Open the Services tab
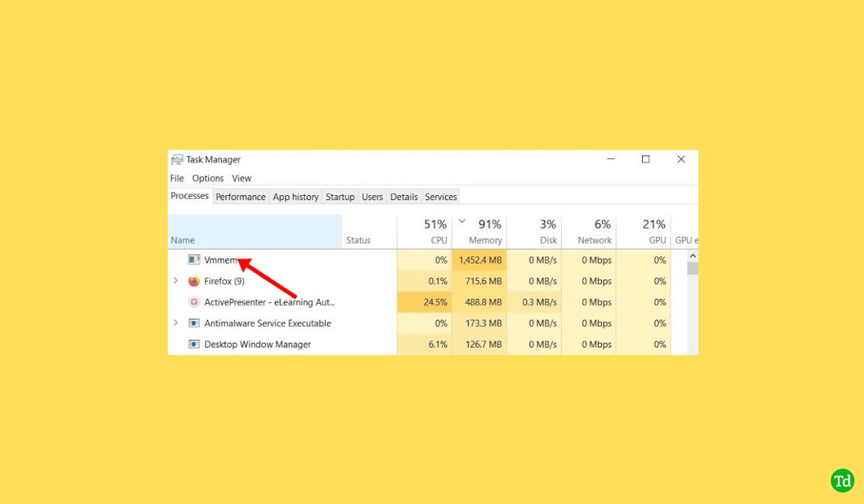864x504 pixels. [441, 197]
